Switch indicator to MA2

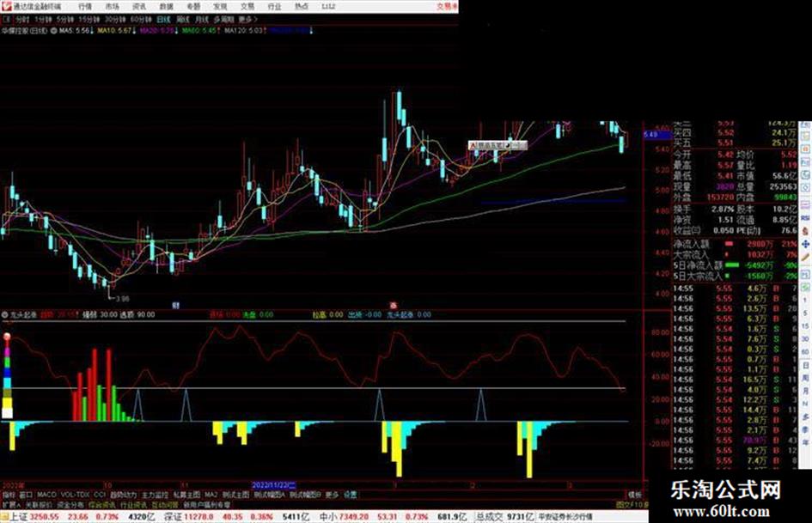(211, 495)
